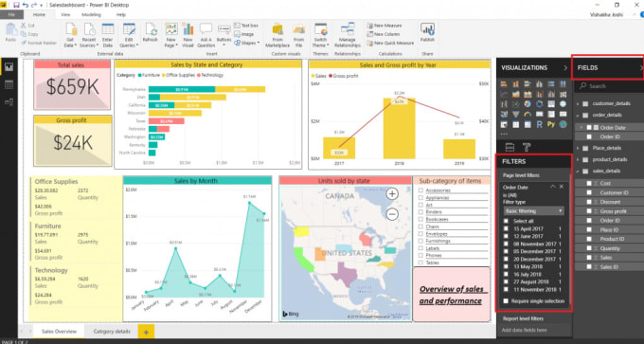This screenshot has width=644, height=344.
Task: Switch to the View ribbon tab
Action: (65, 14)
